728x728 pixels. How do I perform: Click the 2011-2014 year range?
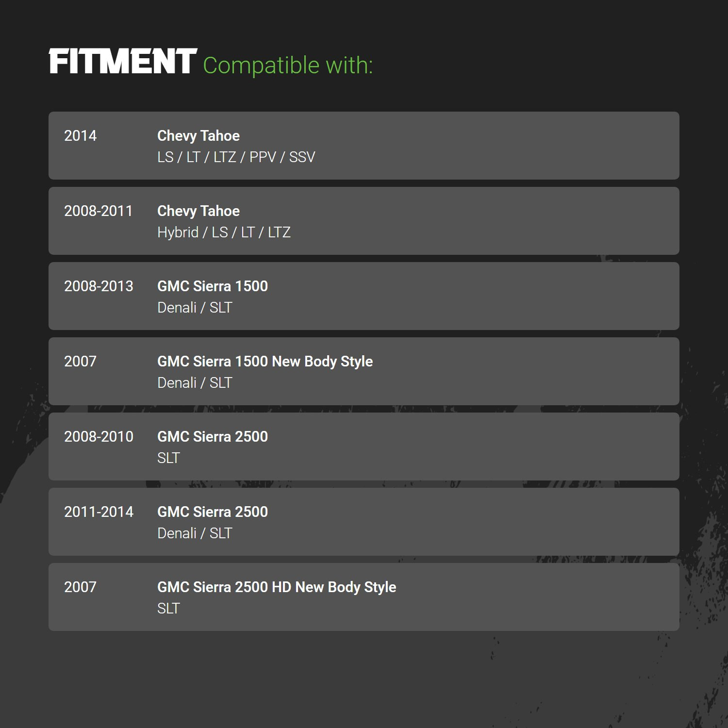(x=99, y=512)
